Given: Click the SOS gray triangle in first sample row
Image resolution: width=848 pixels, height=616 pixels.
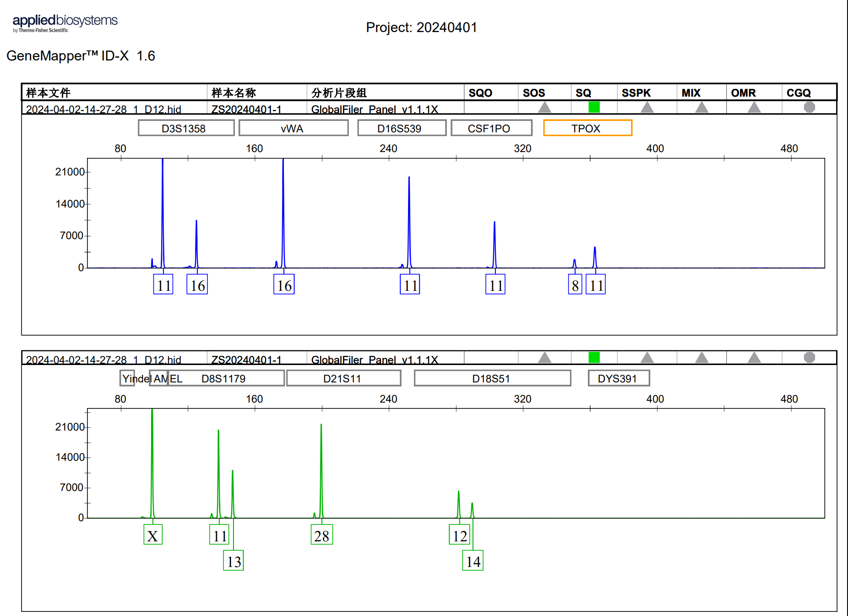Looking at the screenshot, I should [544, 108].
